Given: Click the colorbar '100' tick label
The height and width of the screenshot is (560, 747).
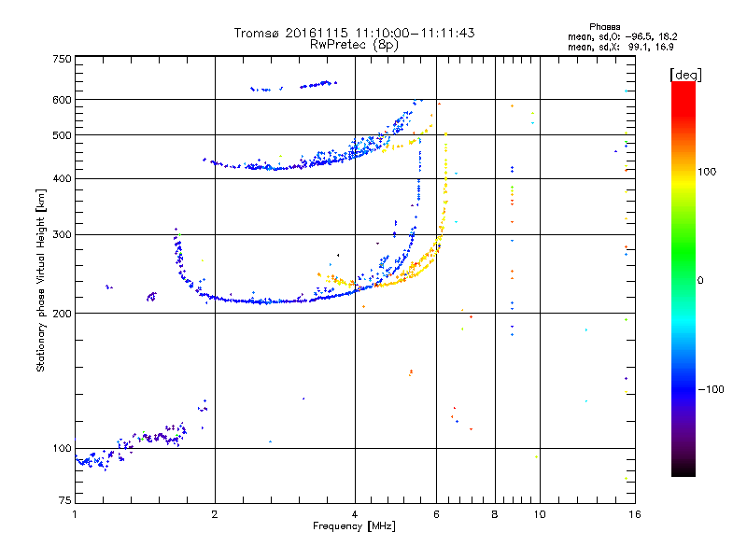Looking at the screenshot, I should [707, 172].
